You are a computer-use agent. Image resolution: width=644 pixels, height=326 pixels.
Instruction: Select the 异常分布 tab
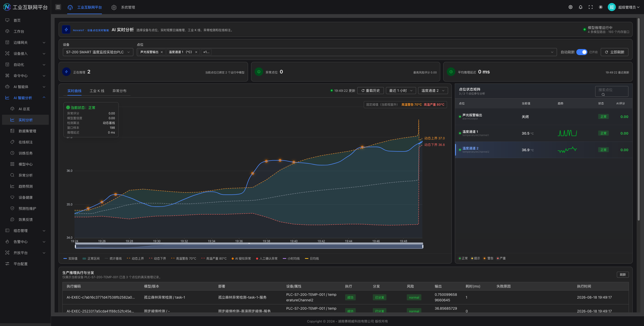pos(119,91)
